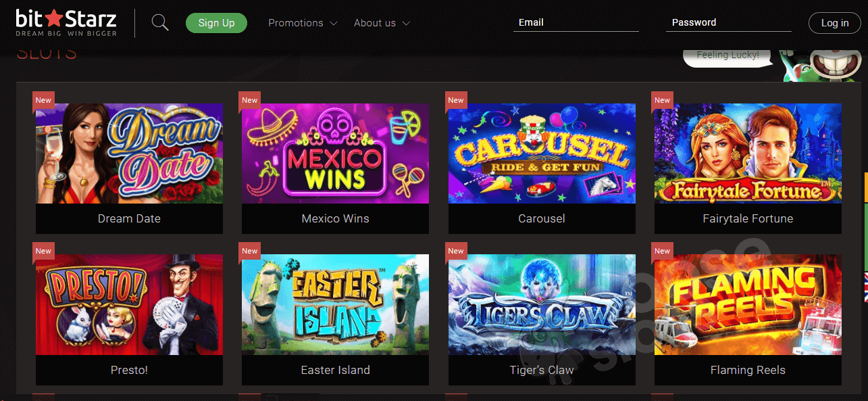
Task: Open the Mexico Wins game thumbnail
Action: (x=335, y=154)
